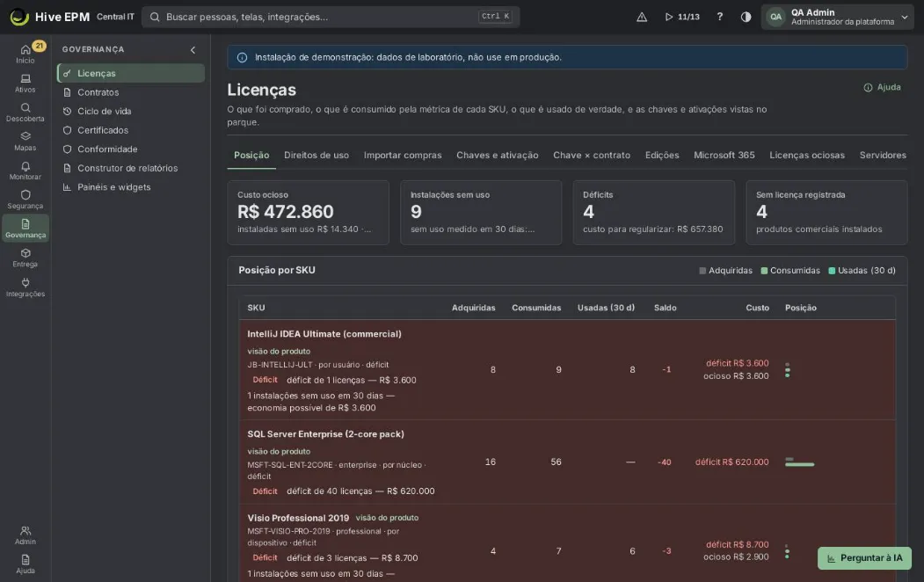Open the 11/13 play progress indicator
The width and height of the screenshot is (924, 582).
click(682, 17)
